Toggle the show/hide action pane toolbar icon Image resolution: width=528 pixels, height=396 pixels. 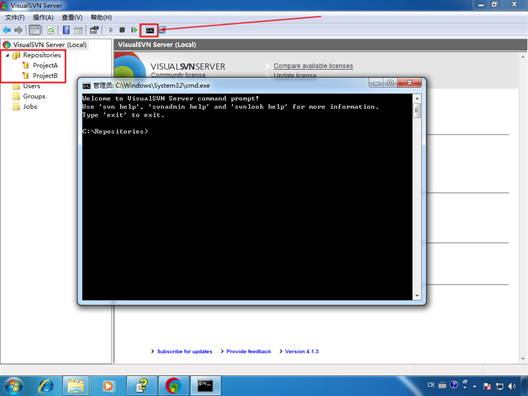click(78, 30)
